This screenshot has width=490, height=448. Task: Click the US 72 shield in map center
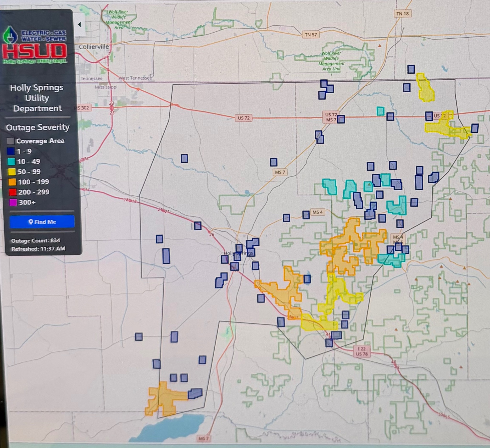point(244,118)
